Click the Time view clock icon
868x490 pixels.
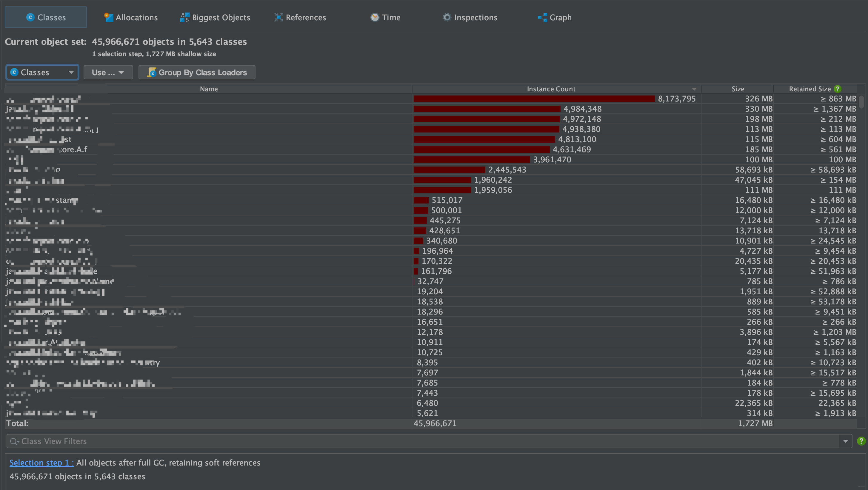375,17
